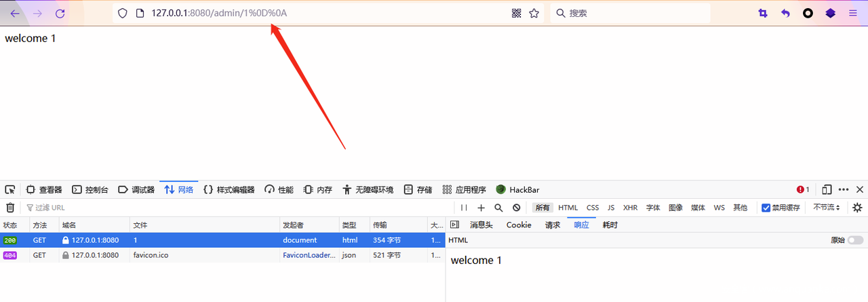Open the shield tracking protection icon
868x302 pixels.
123,13
